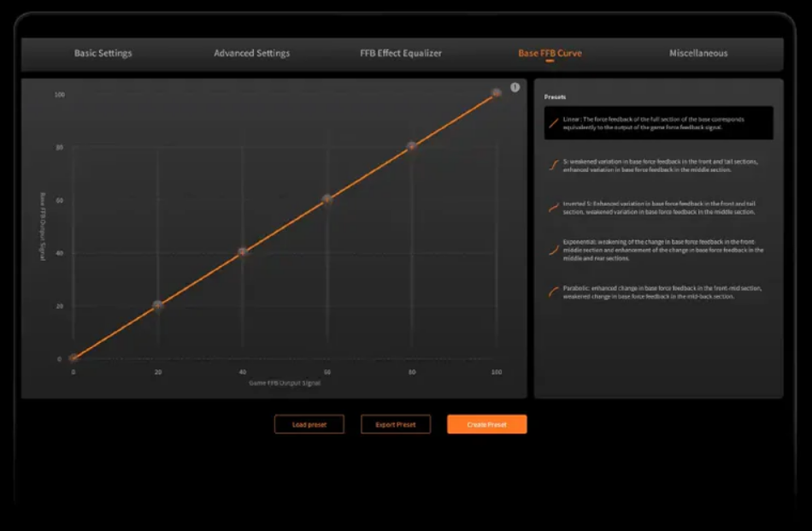
Task: Go to the FFB Effect Equalizer tab
Action: [x=401, y=53]
